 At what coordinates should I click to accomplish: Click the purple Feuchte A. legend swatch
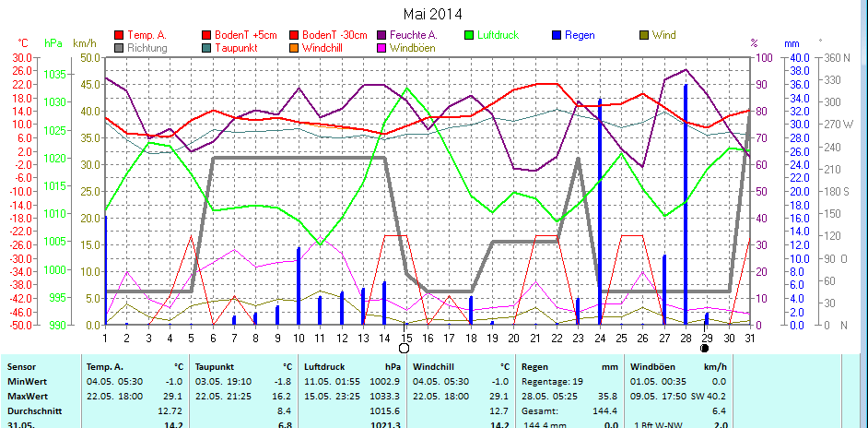(381, 35)
